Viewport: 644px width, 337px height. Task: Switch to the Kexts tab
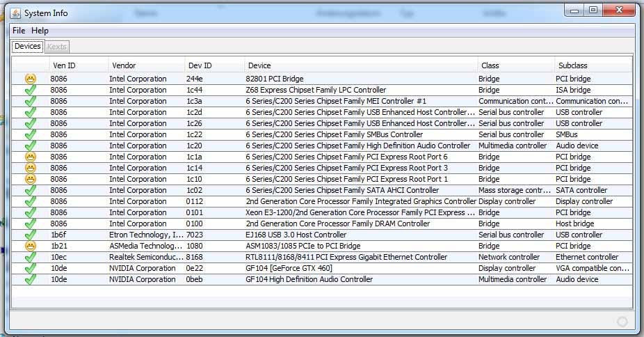tap(56, 47)
